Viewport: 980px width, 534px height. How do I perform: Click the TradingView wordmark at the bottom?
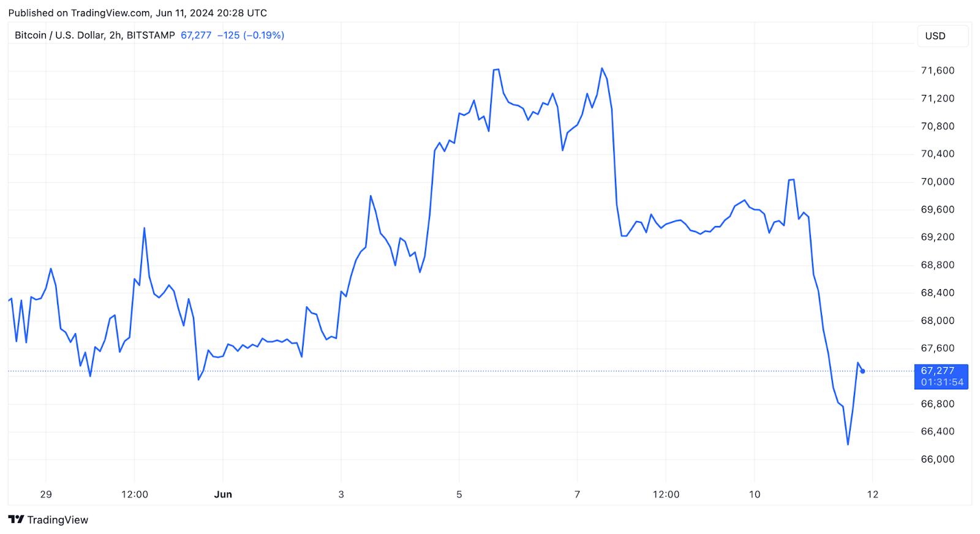58,520
